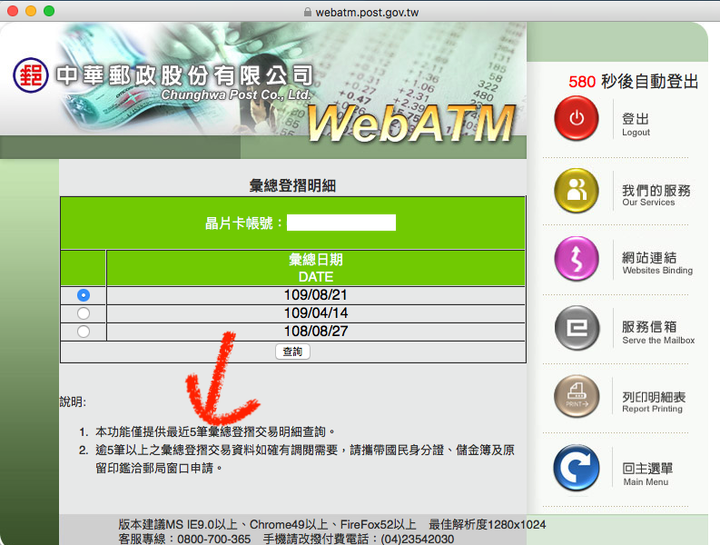
Task: Click the 查詢 query button
Action: point(292,352)
